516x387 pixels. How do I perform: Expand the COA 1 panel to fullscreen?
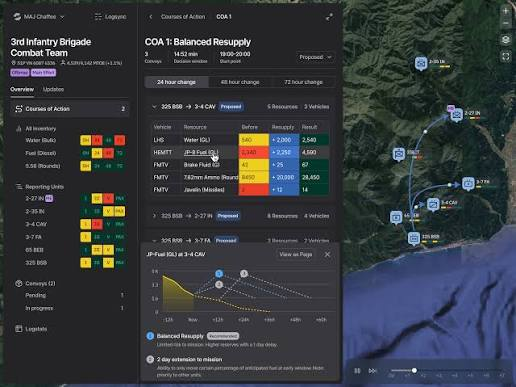tap(329, 17)
